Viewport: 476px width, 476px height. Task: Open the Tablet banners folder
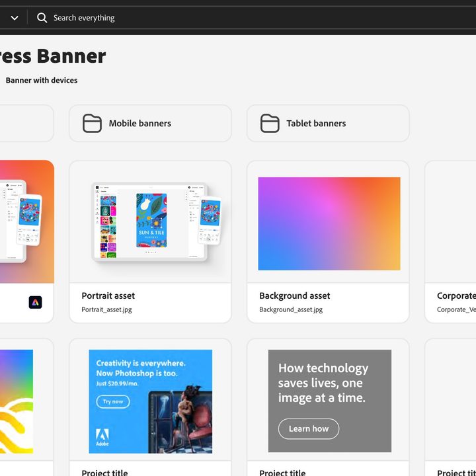tap(328, 123)
